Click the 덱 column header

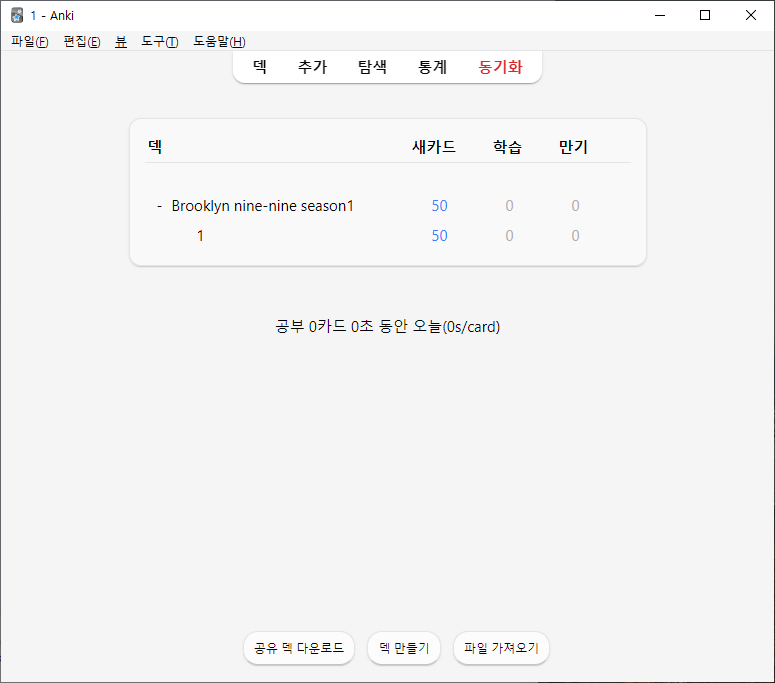[x=155, y=146]
